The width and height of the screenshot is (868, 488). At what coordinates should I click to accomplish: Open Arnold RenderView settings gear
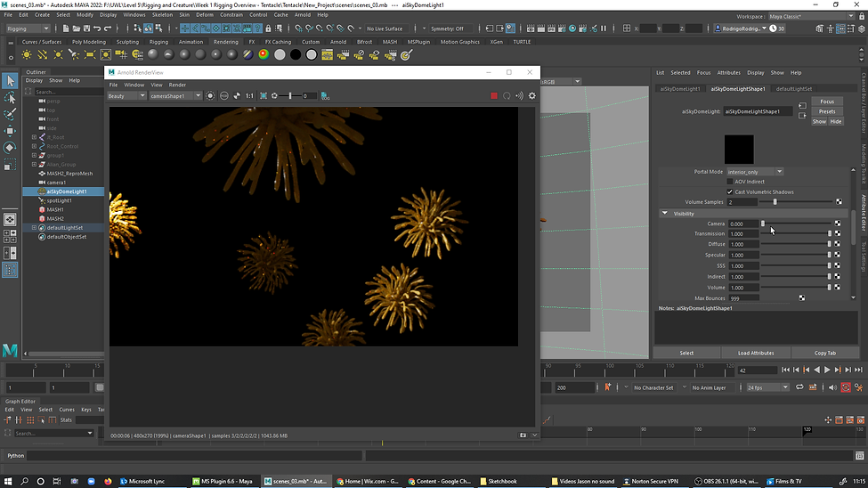tap(532, 96)
